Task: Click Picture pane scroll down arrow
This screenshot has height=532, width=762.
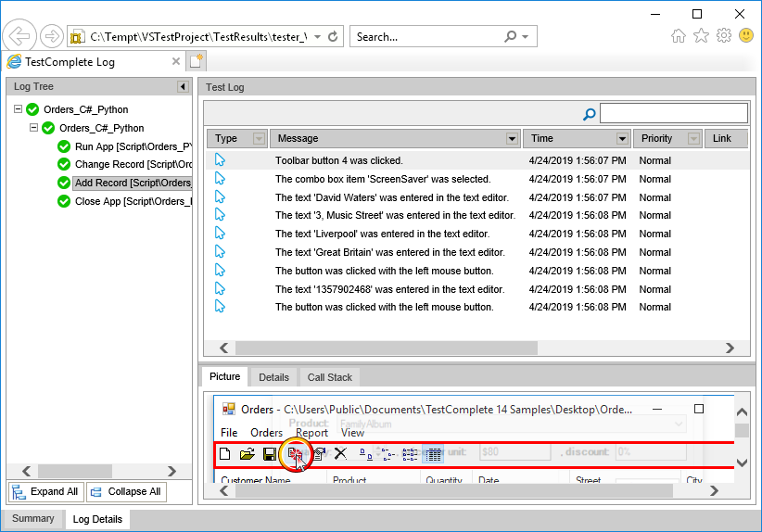Action: tap(742, 463)
